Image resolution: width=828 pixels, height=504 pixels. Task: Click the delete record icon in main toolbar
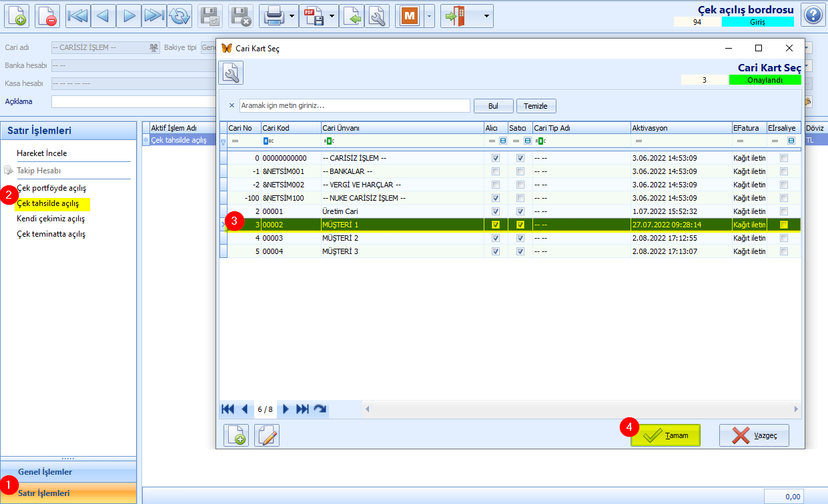pos(47,15)
